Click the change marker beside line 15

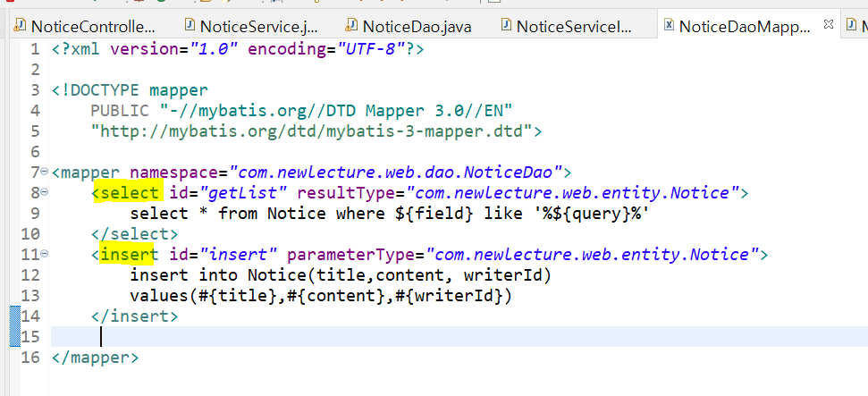coord(15,336)
